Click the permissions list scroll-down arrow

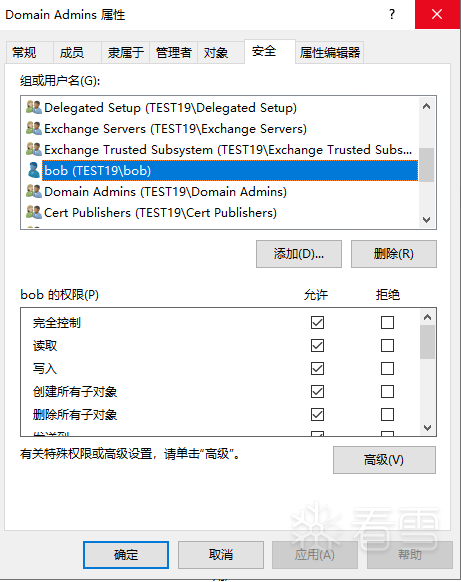coord(427,428)
